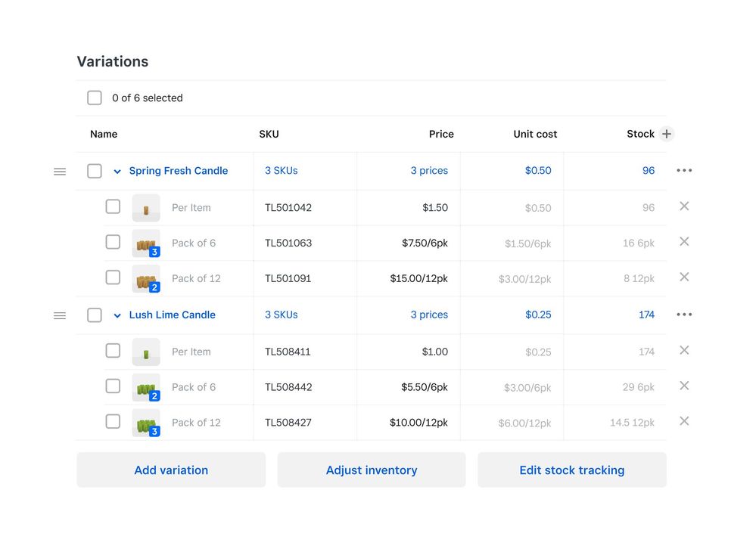Open more options for Lush Lime Candle
The height and width of the screenshot is (555, 756).
(x=684, y=315)
